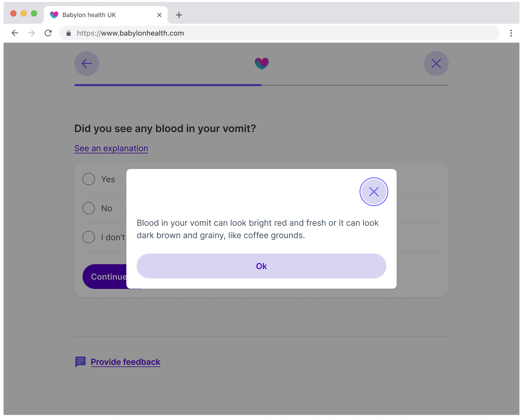Open the browser three-dot menu

pyautogui.click(x=511, y=33)
